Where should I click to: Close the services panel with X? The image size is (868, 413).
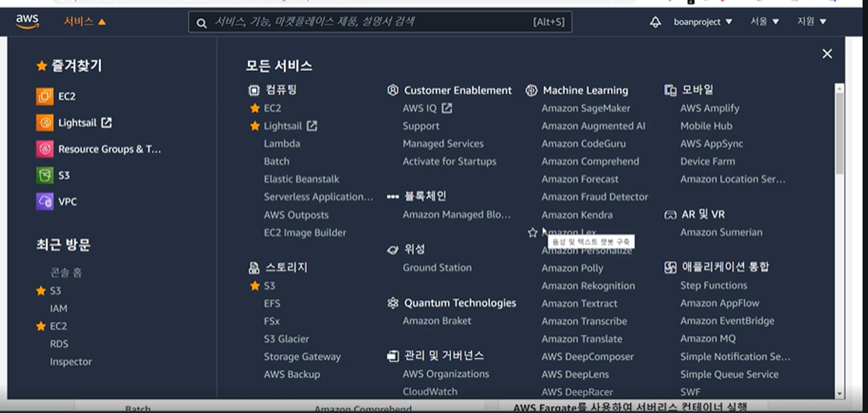tap(827, 54)
